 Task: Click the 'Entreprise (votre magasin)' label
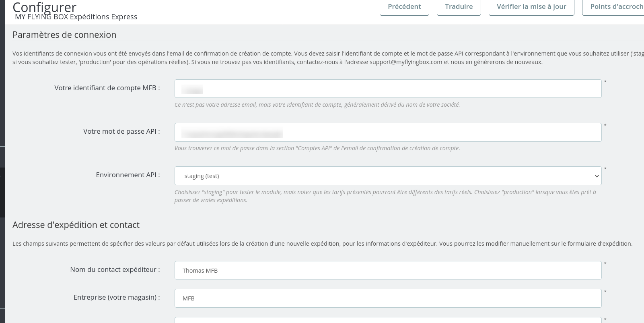(117, 297)
